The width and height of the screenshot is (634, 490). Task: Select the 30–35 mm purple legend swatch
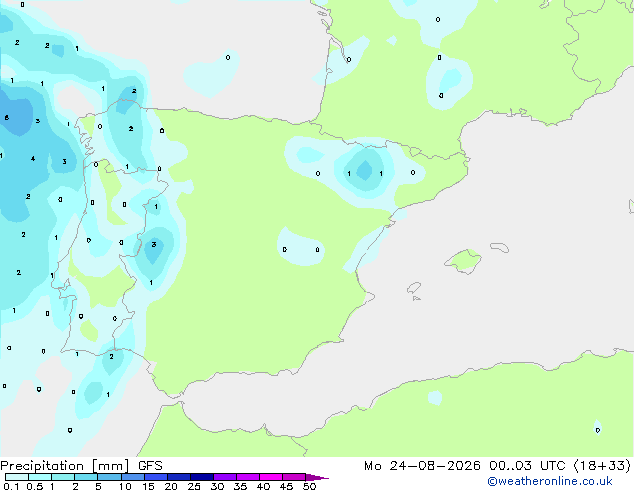click(224, 477)
